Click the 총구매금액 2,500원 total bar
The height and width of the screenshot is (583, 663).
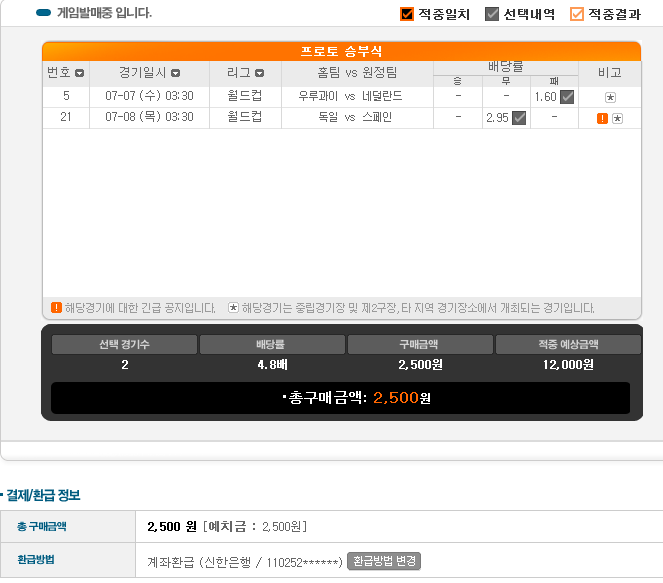point(340,398)
